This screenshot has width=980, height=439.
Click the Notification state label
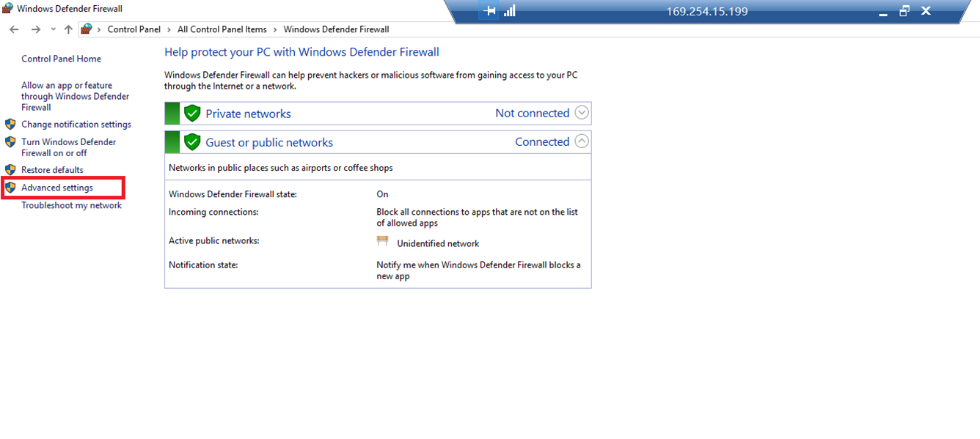coord(203,265)
